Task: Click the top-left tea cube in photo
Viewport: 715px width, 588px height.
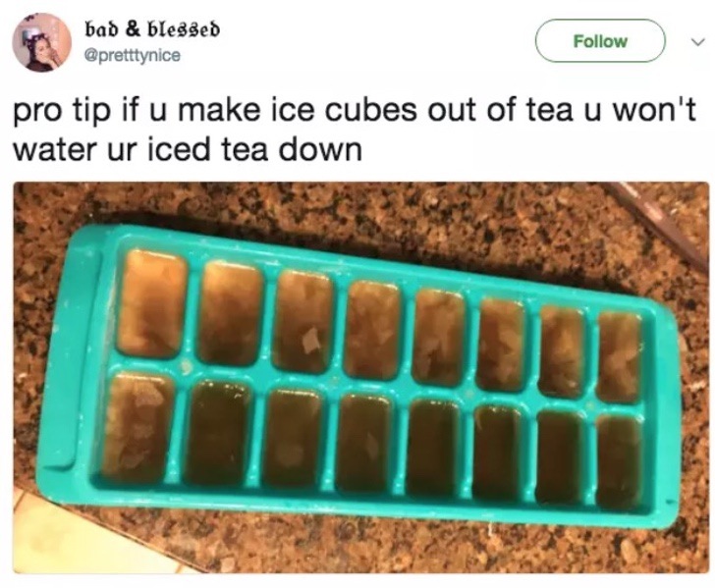Action: click(152, 302)
